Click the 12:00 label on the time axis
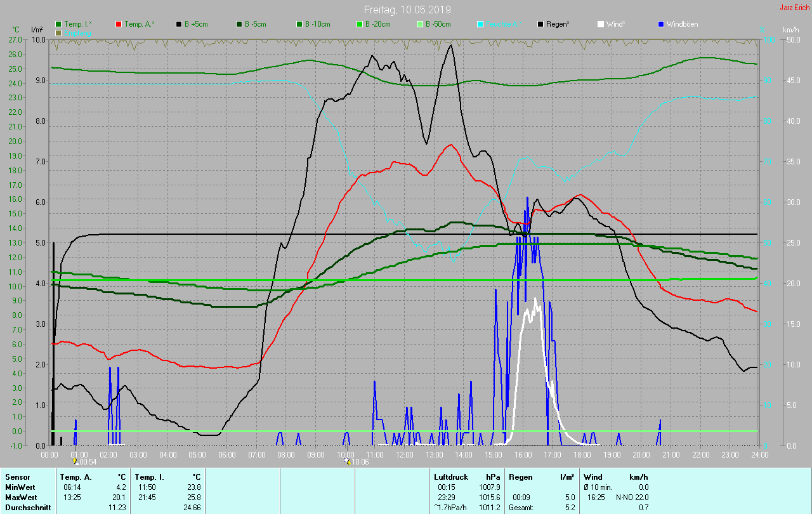This screenshot has width=812, height=514. click(404, 454)
